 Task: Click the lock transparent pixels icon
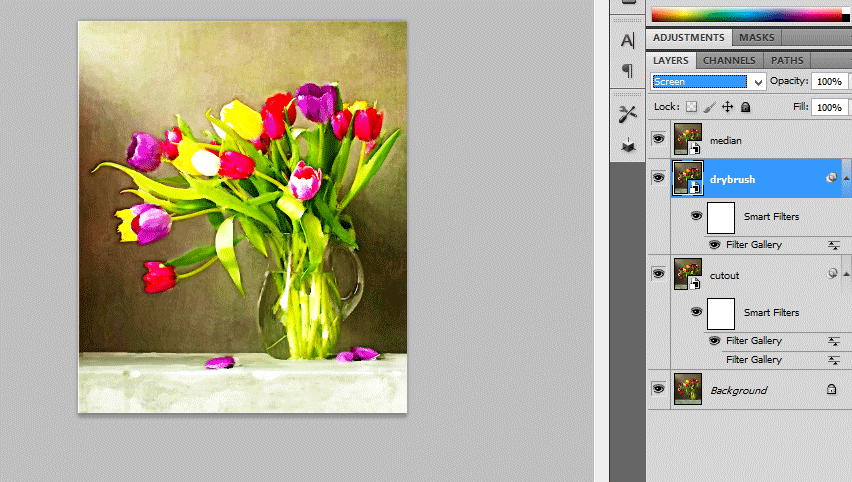691,107
